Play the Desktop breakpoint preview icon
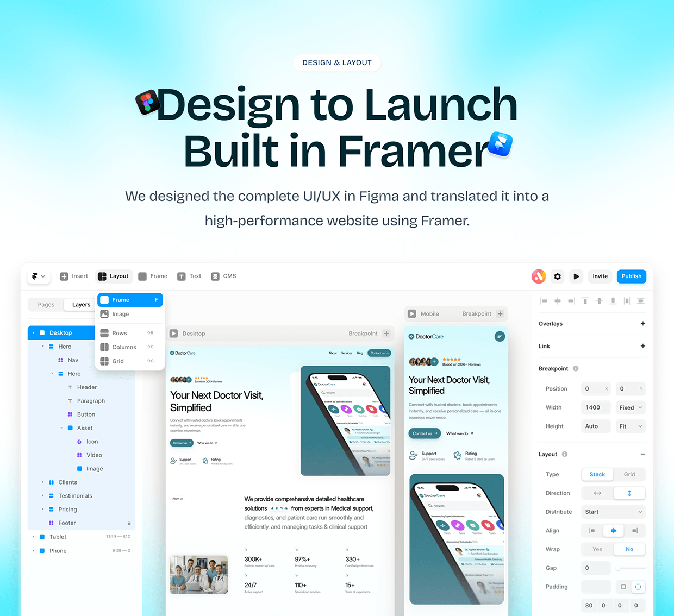This screenshot has height=616, width=674. 173,334
